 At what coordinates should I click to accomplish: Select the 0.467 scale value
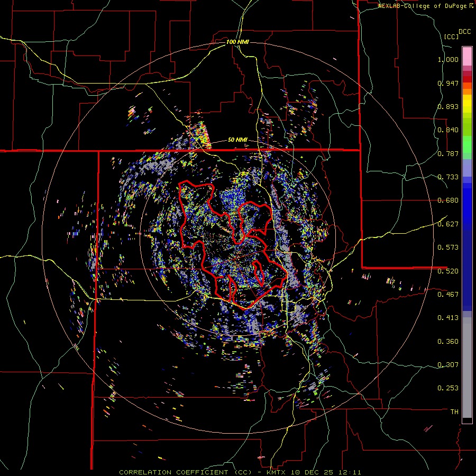click(x=448, y=294)
